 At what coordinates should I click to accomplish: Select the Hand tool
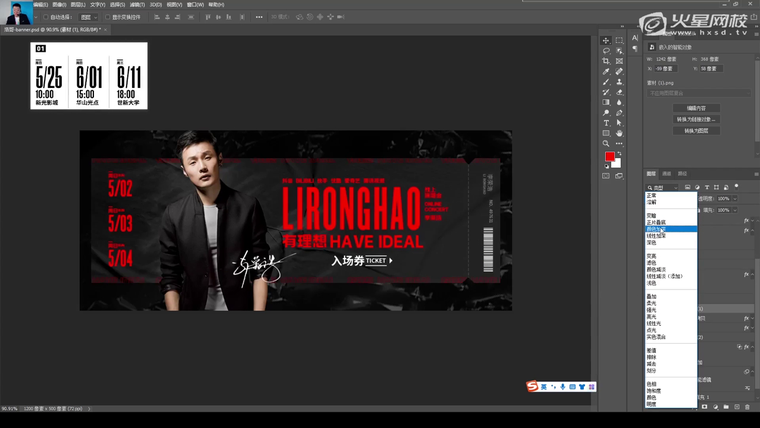point(620,133)
